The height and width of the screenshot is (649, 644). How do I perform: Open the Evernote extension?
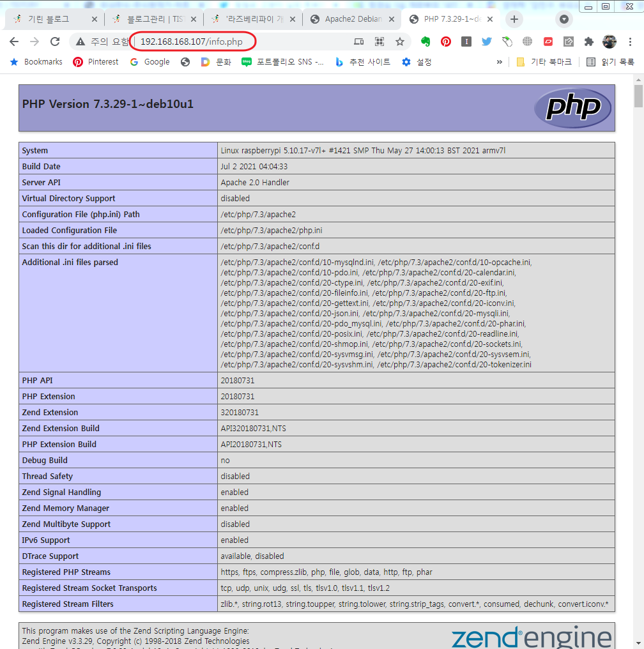[425, 42]
